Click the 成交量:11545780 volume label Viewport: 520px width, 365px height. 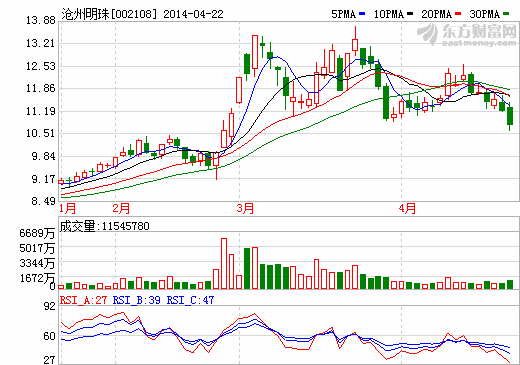tap(104, 226)
